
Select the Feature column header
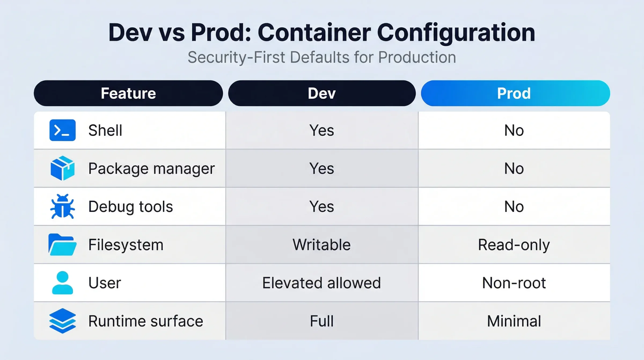[x=128, y=93]
